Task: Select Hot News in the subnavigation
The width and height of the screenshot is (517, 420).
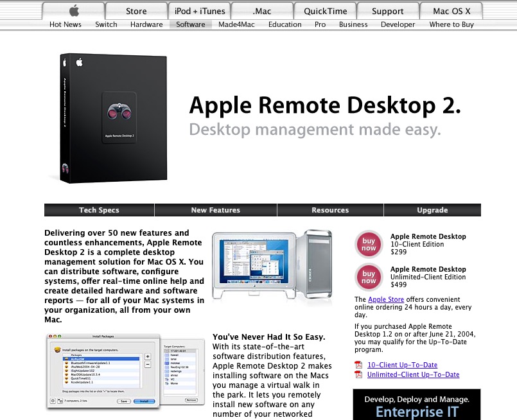Action: click(66, 24)
